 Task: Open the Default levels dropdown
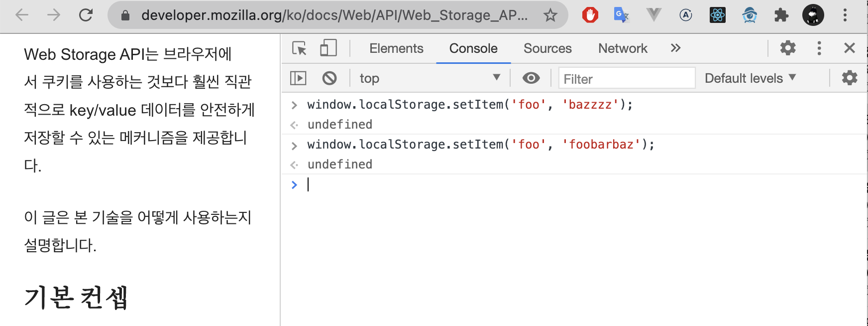751,78
